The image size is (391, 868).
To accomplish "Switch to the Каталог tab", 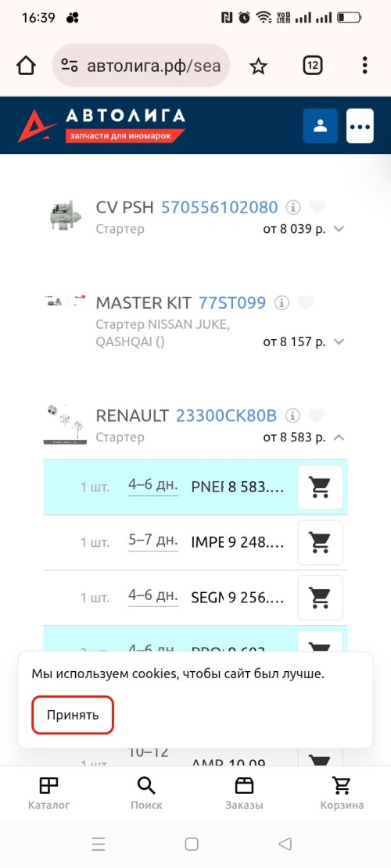I will [48, 793].
